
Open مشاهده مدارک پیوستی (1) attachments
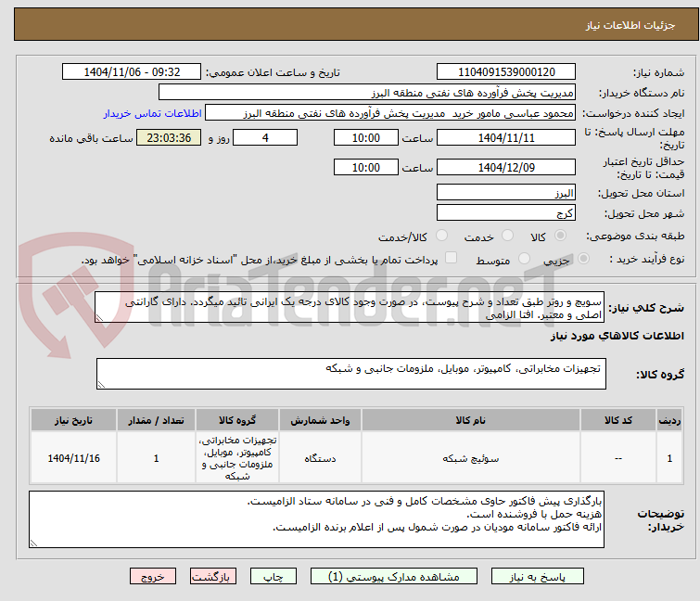tap(394, 577)
